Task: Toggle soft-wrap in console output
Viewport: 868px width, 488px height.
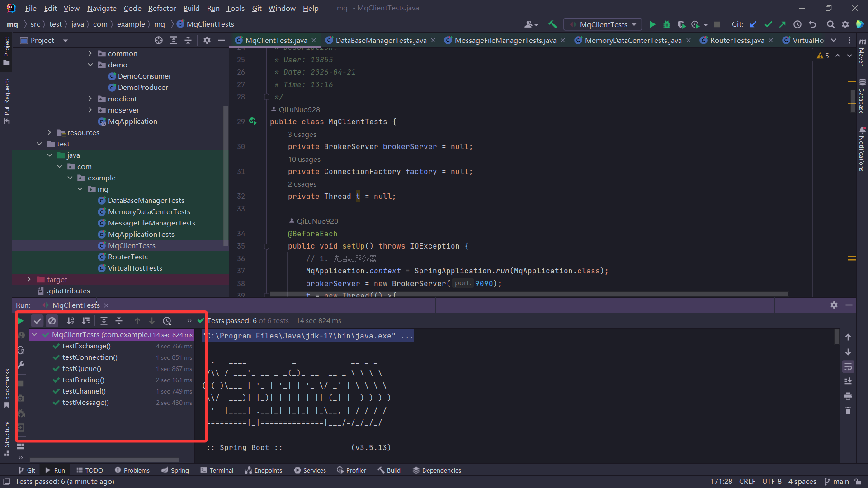Action: click(848, 366)
